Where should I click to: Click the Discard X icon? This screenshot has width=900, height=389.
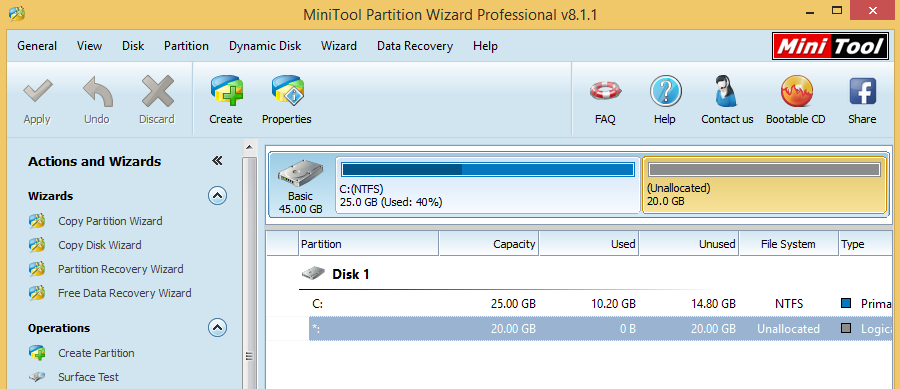(x=157, y=91)
